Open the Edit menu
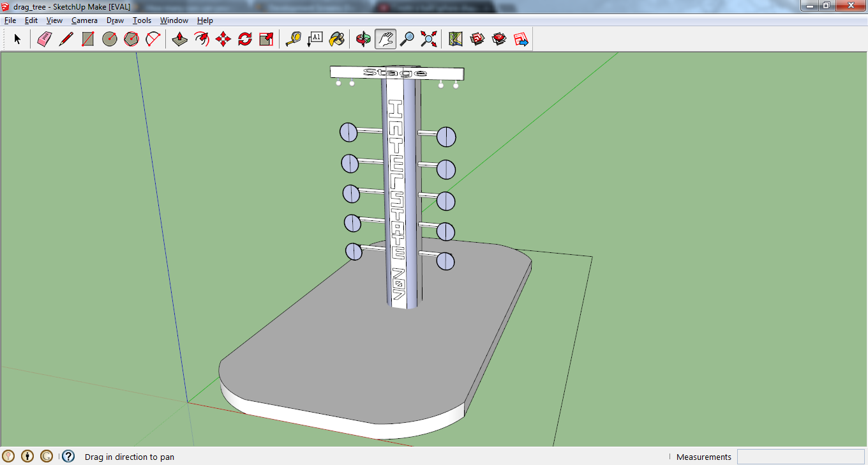This screenshot has height=465, width=868. [x=31, y=20]
